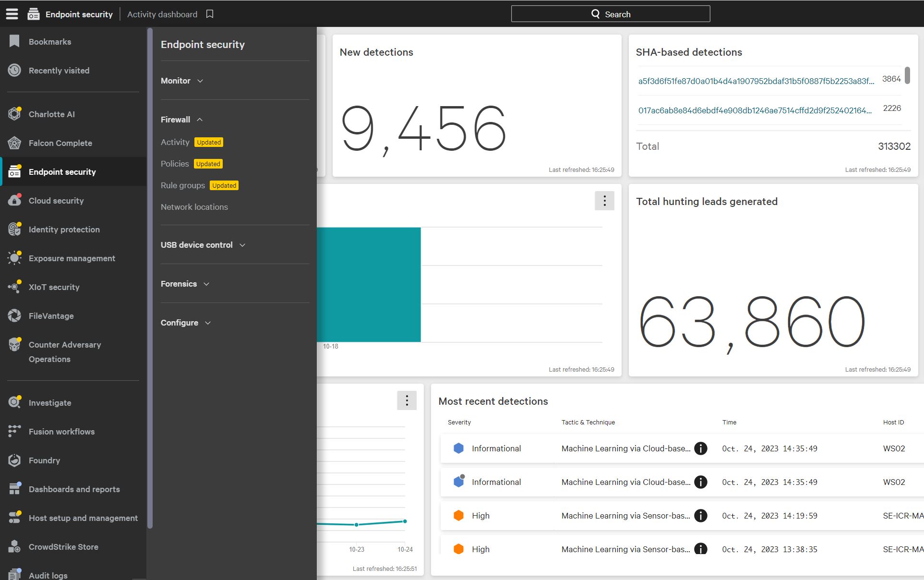
Task: Click the XIoT security icon
Action: [x=14, y=287]
